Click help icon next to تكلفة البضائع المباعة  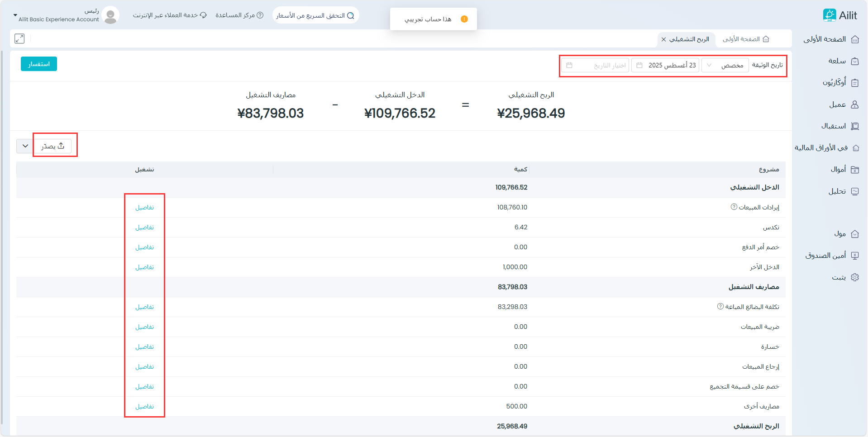click(x=720, y=307)
